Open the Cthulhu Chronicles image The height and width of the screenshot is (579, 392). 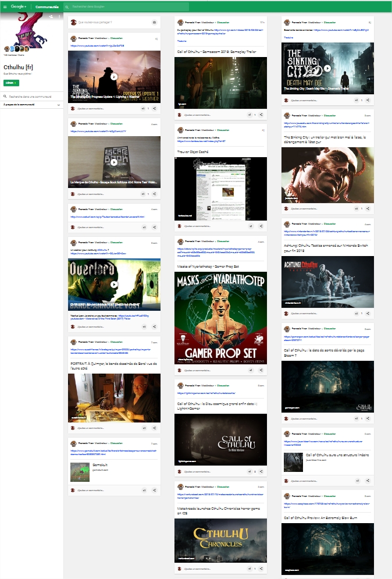coord(220,540)
